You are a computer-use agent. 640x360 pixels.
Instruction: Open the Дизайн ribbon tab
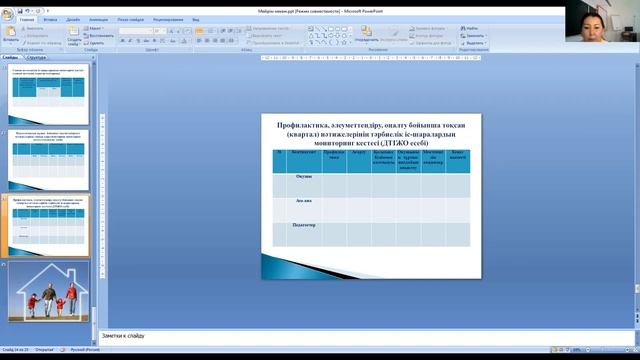[73, 20]
